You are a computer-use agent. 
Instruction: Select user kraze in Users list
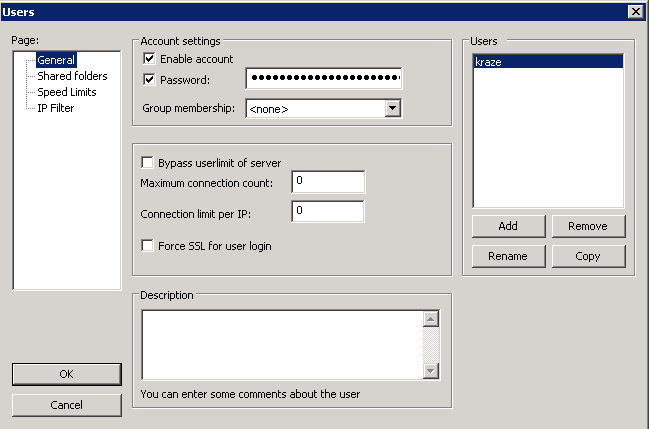coord(547,62)
